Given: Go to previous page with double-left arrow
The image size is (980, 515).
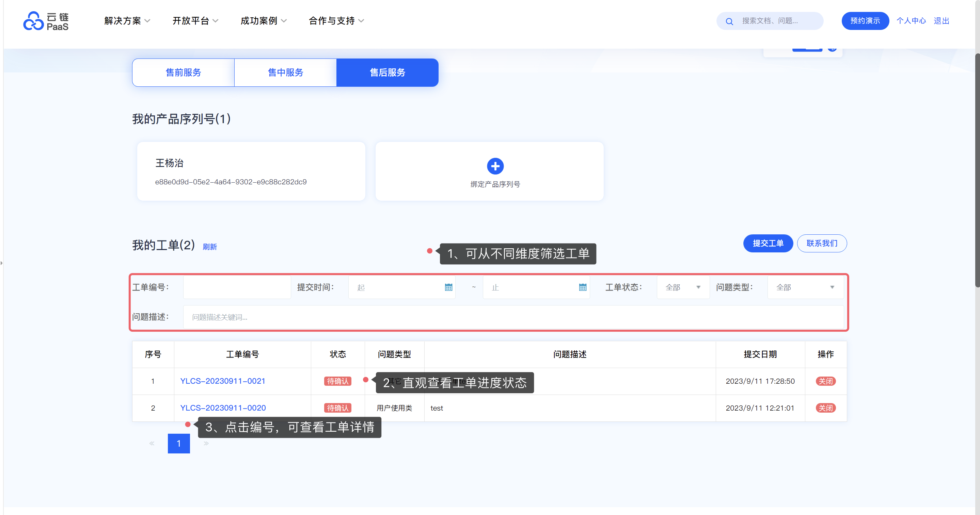Looking at the screenshot, I should tap(152, 443).
